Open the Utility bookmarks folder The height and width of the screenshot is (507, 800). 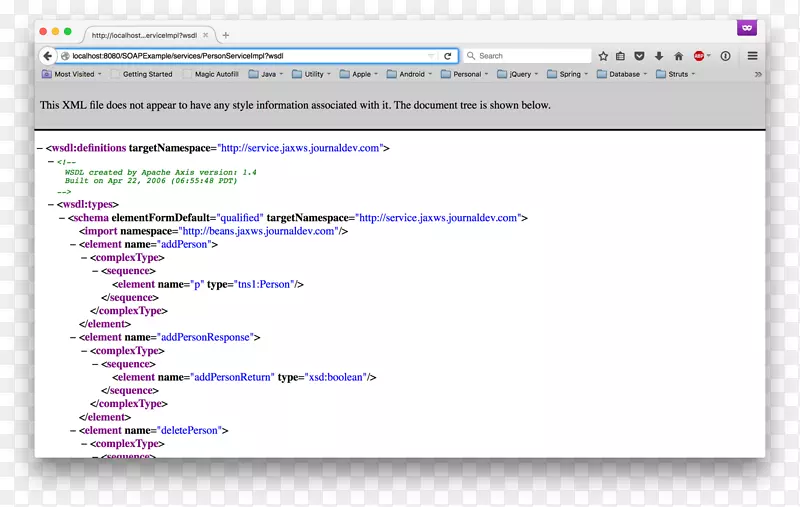point(311,74)
